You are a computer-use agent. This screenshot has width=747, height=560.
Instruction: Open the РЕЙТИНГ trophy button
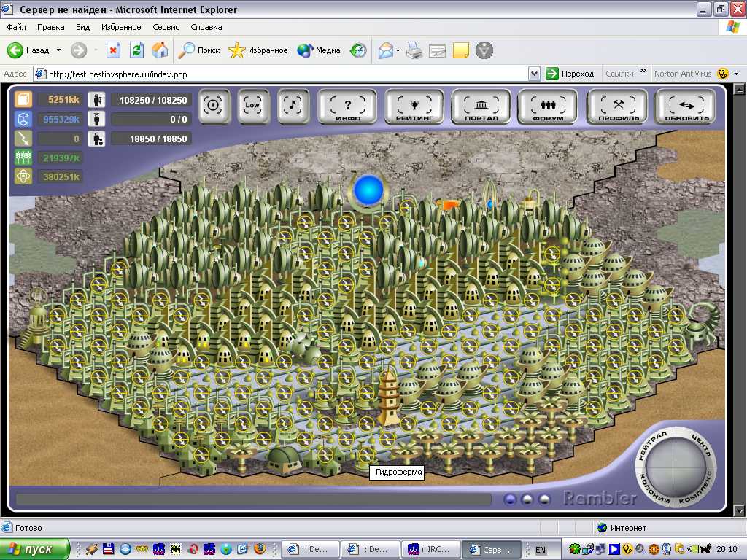[x=414, y=106]
